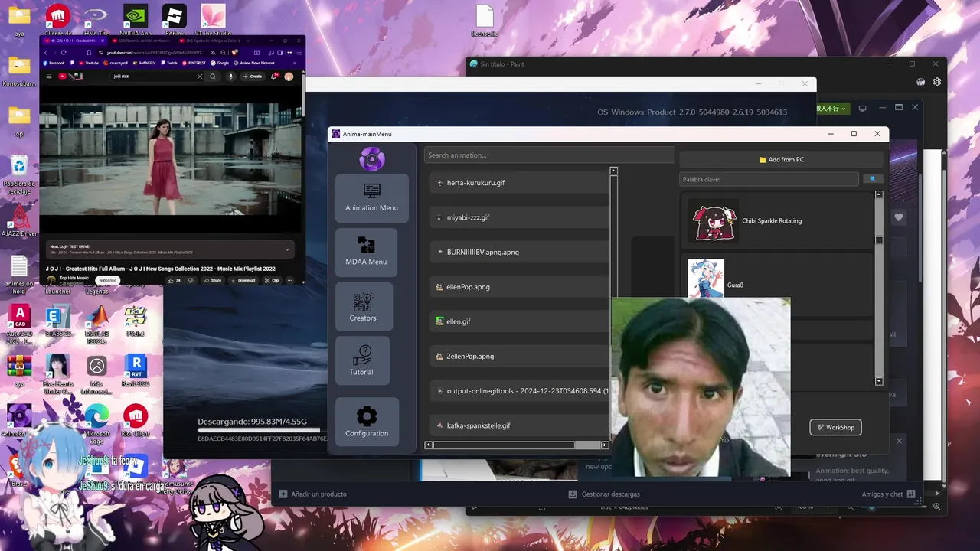This screenshot has width=980, height=551.
Task: Open the Revit 2025 shortcut
Action: (x=136, y=370)
